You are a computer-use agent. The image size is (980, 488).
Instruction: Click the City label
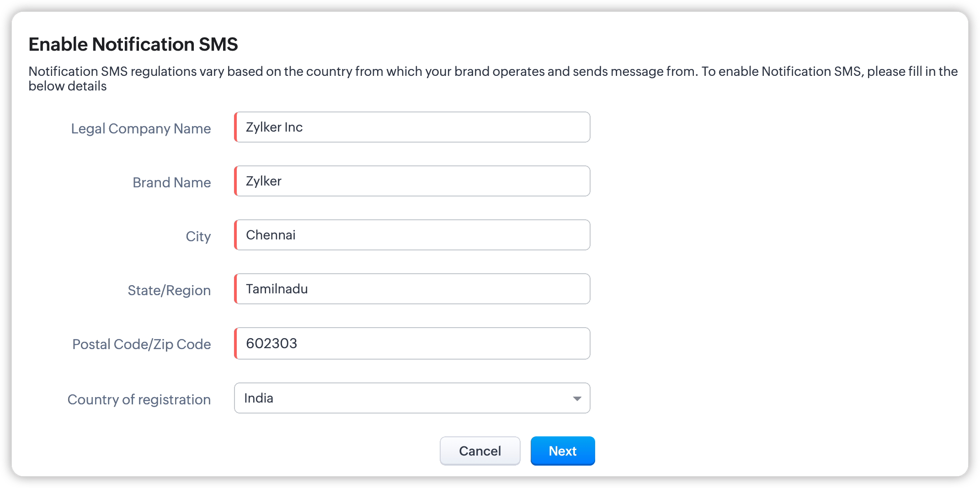pos(198,237)
